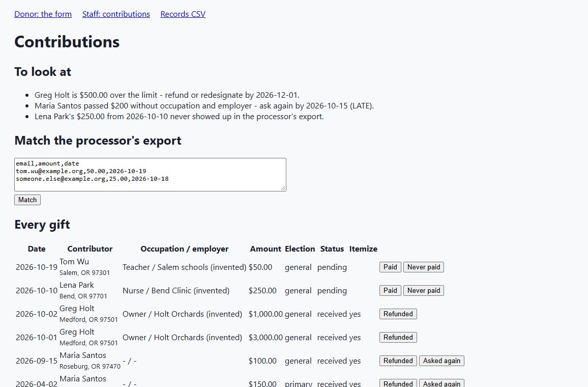Mark Lena Park's gift as Never paid
The width and height of the screenshot is (588, 387).
423,290
